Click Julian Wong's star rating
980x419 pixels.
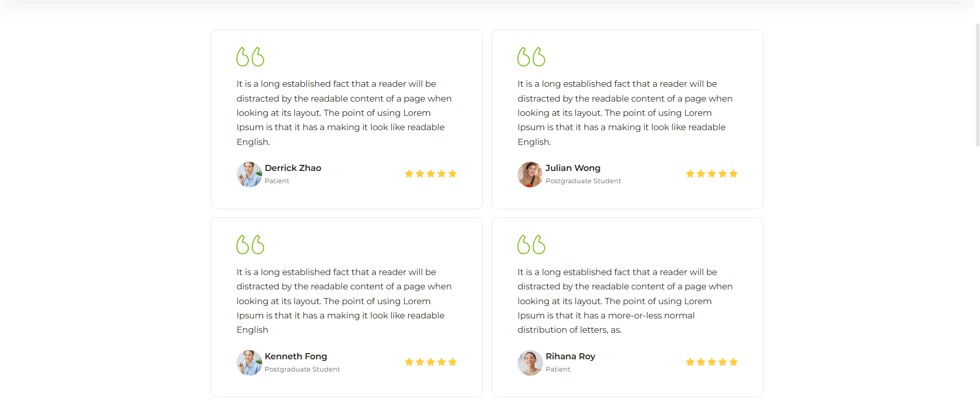(x=712, y=174)
